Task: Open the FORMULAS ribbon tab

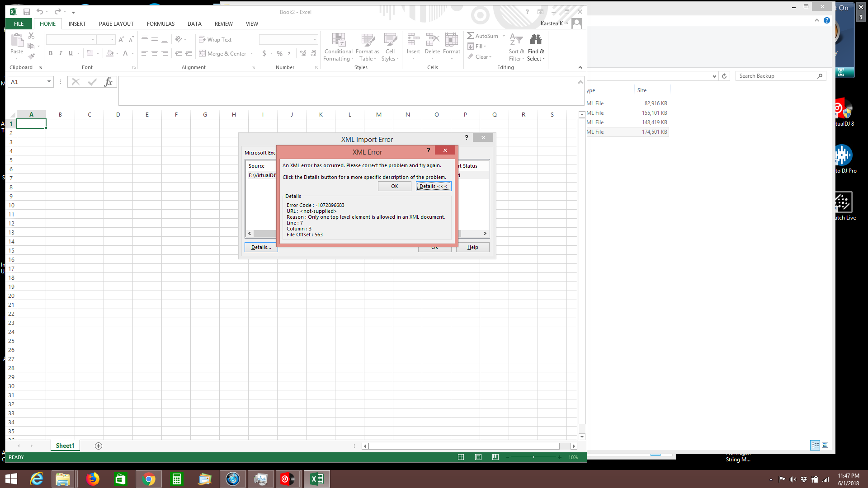Action: click(160, 23)
